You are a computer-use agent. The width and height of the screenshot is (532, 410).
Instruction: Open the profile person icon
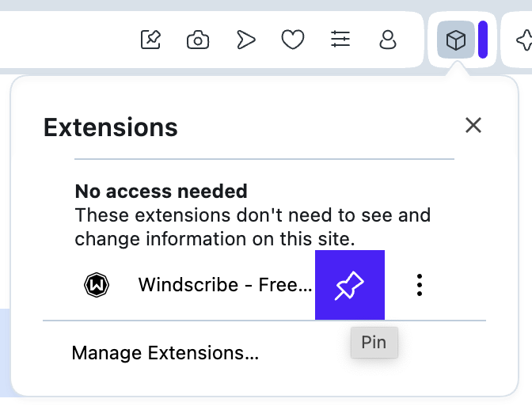(388, 40)
